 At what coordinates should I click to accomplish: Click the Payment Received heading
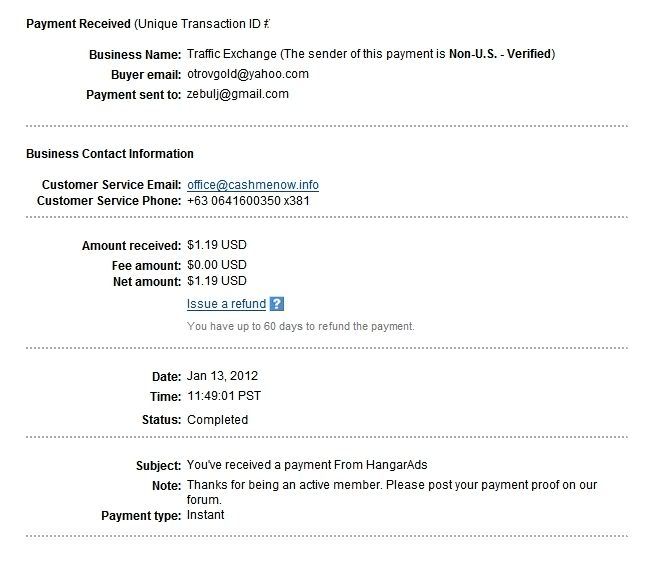coord(78,24)
